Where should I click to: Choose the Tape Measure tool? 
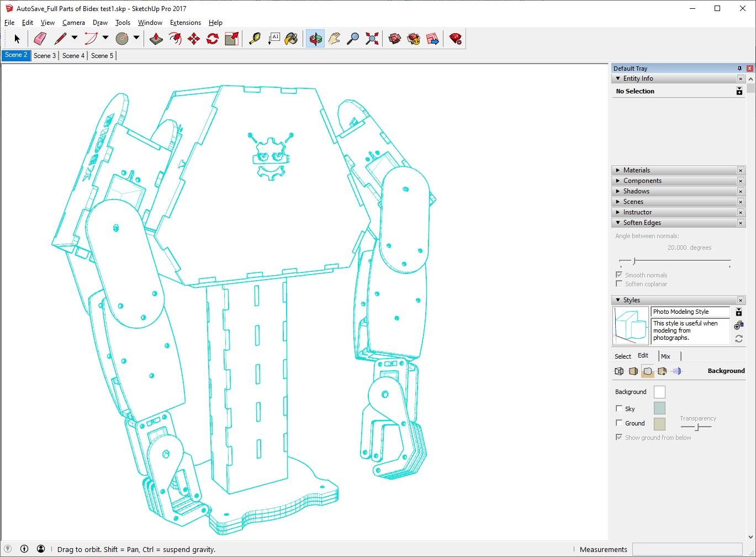[x=255, y=39]
